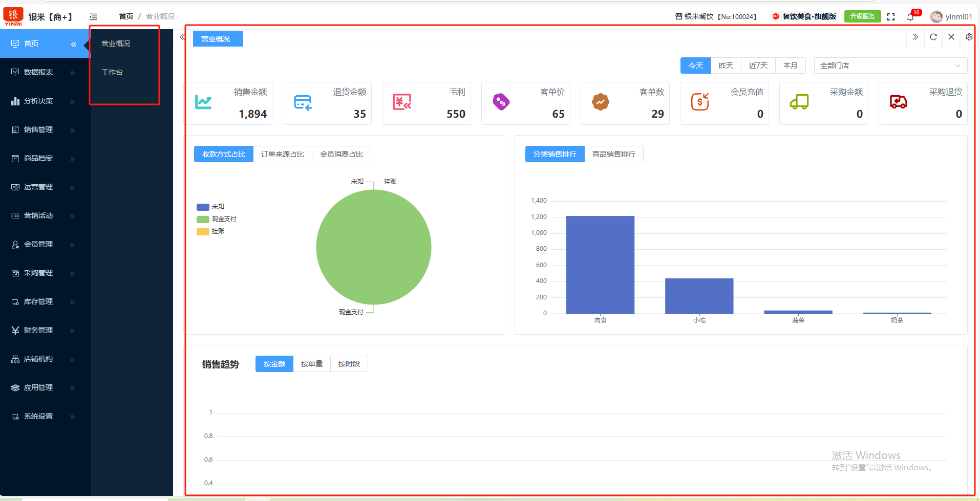Refresh the current tab page
Screen dimensions: 980x501
pyautogui.click(x=933, y=37)
